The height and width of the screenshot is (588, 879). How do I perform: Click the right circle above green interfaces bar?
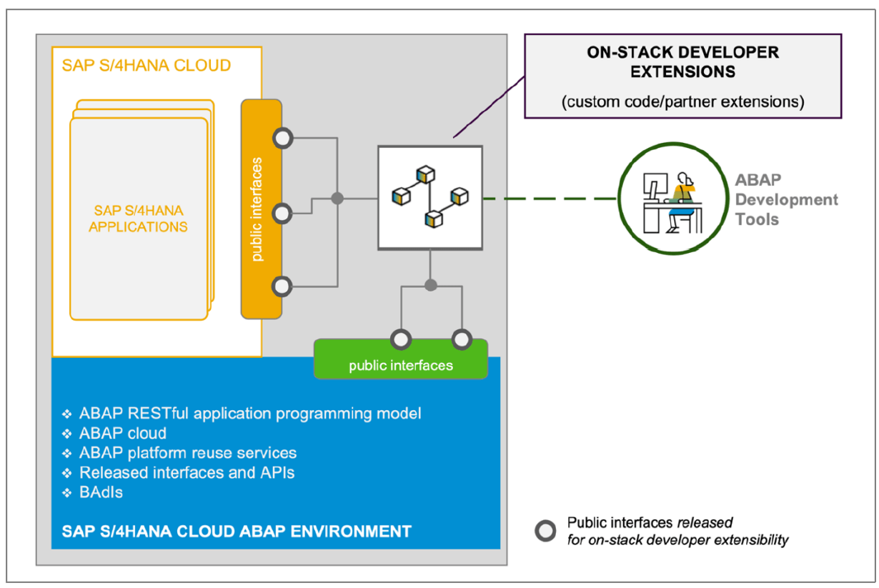(462, 339)
